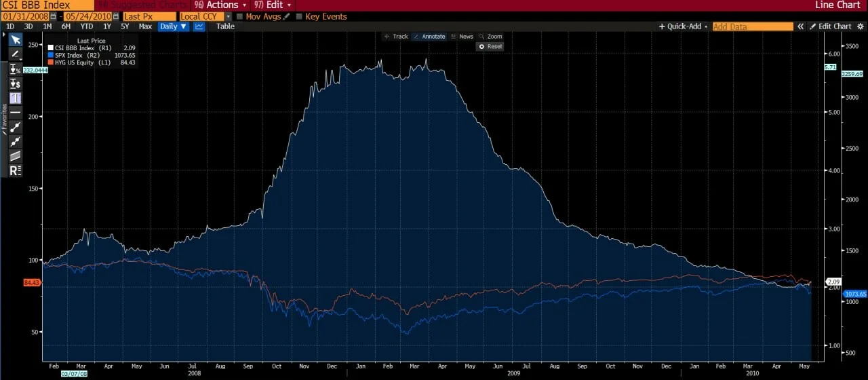Click the Add Data input field
The height and width of the screenshot is (380, 868).
pos(753,26)
